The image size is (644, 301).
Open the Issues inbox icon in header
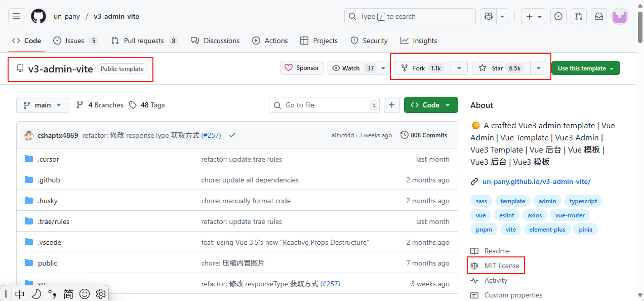558,16
